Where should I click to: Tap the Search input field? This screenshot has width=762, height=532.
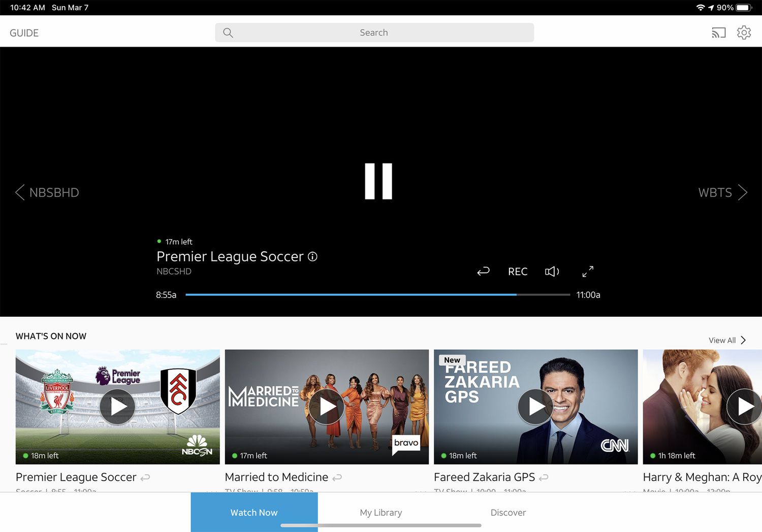(x=374, y=32)
